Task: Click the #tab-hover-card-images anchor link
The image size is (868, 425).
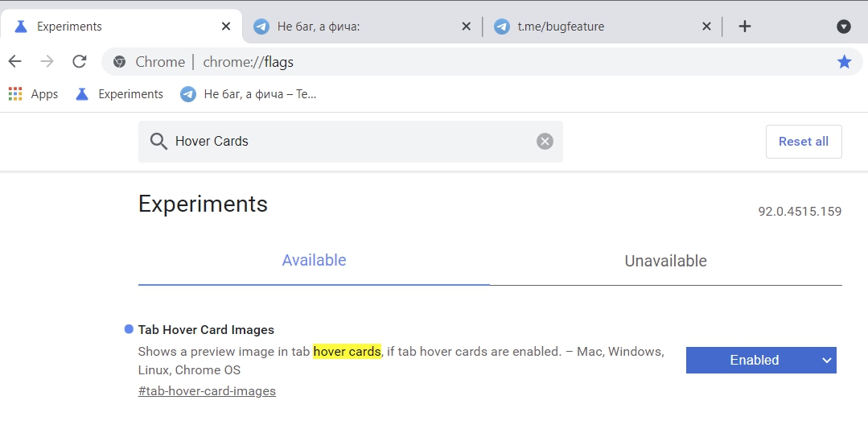Action: (207, 391)
